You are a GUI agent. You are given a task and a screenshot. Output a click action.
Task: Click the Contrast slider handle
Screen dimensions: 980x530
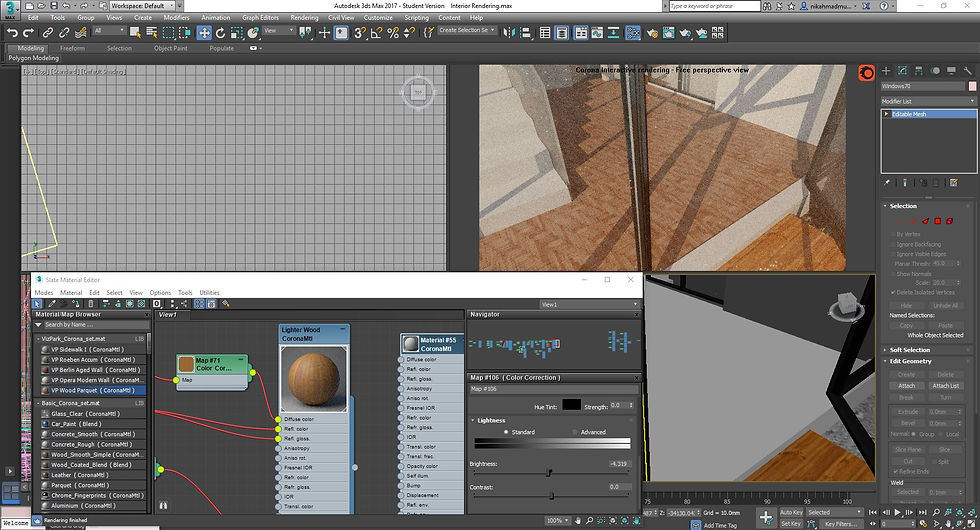tap(551, 496)
